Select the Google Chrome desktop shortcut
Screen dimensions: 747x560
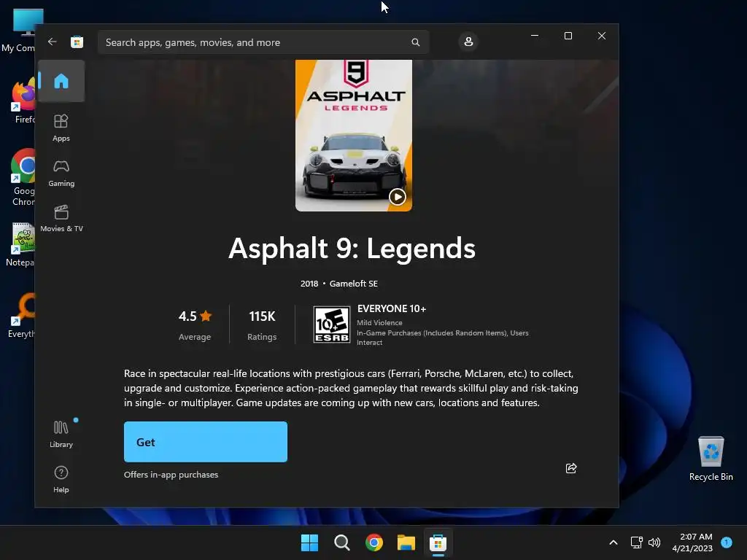click(23, 178)
